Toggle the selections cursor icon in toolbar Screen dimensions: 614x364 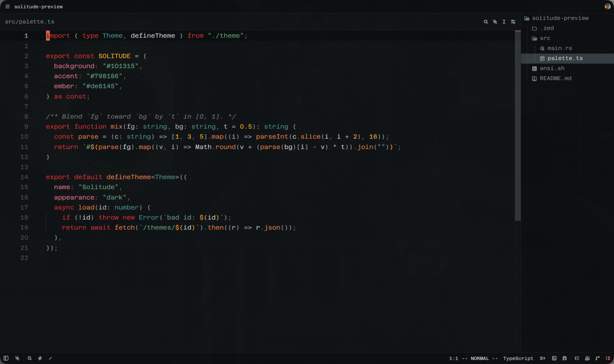(x=504, y=22)
